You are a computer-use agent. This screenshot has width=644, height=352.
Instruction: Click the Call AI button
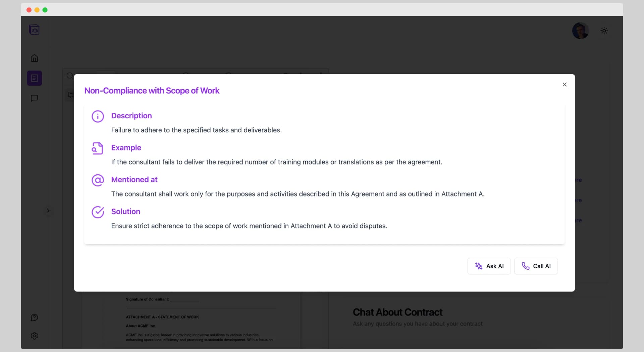coord(536,266)
